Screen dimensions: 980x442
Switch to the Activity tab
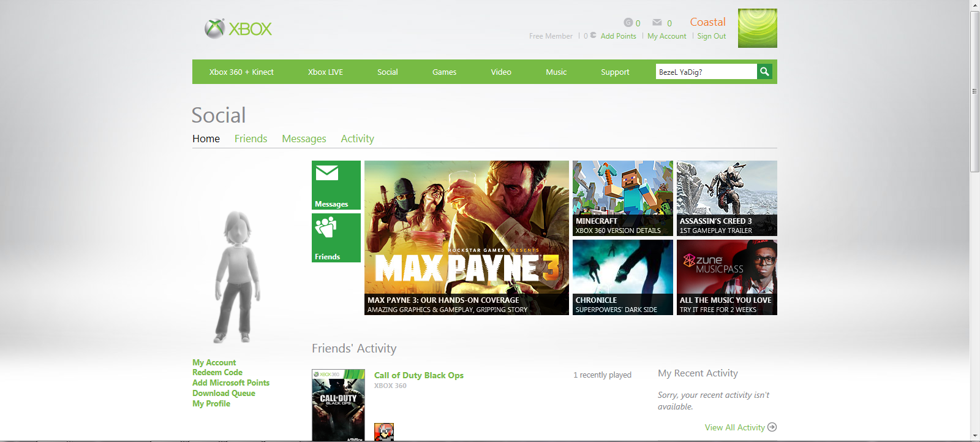(357, 139)
